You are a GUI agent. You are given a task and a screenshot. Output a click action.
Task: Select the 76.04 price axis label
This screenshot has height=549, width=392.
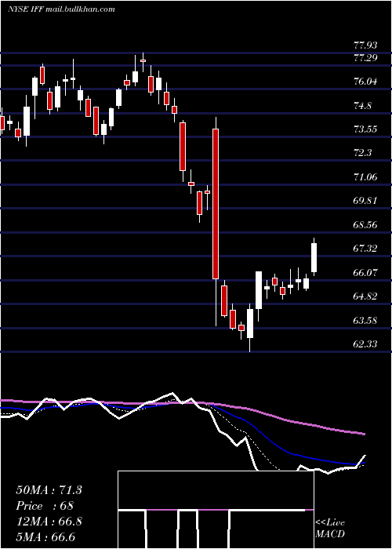[x=365, y=82]
